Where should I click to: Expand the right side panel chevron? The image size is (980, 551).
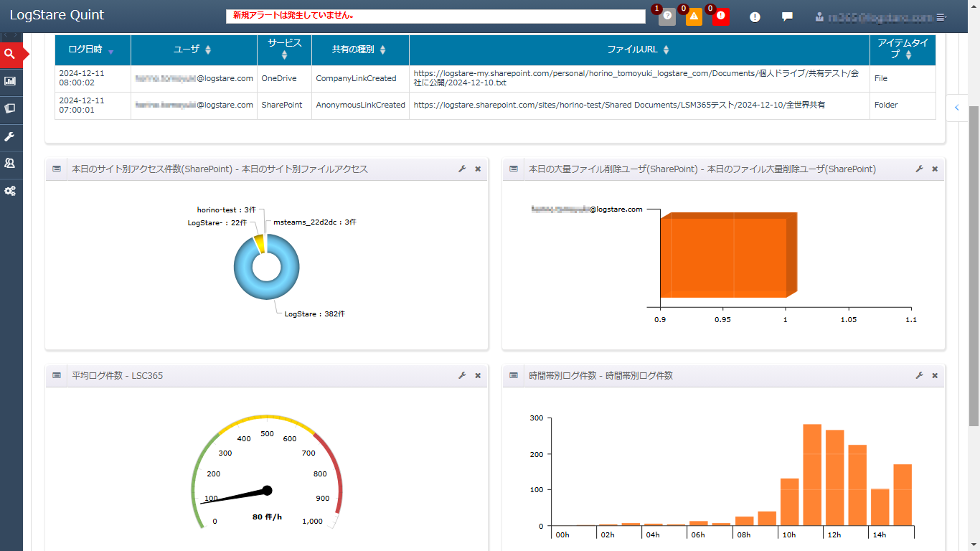click(956, 108)
